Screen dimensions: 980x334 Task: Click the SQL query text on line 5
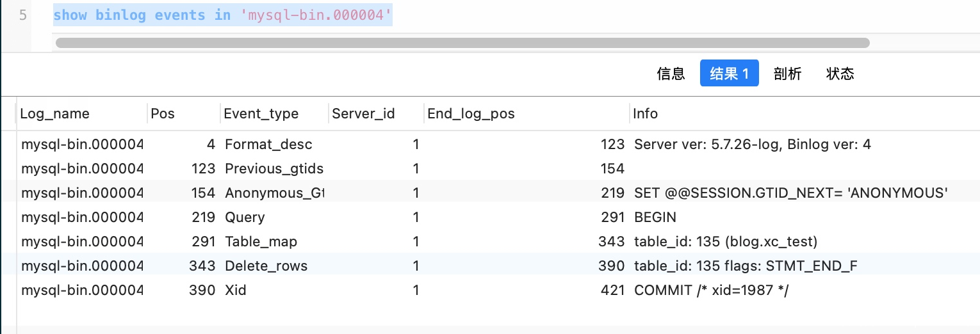click(222, 15)
